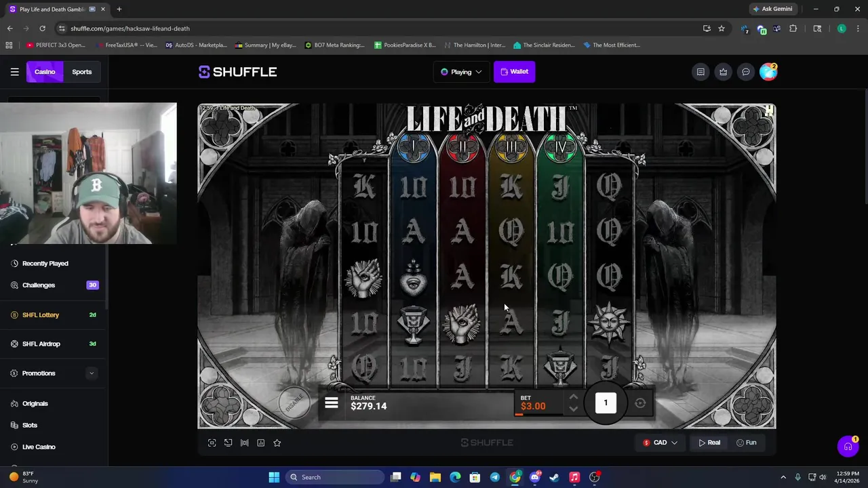Reload the browser page
Viewport: 868px width, 488px height.
(x=42, y=28)
